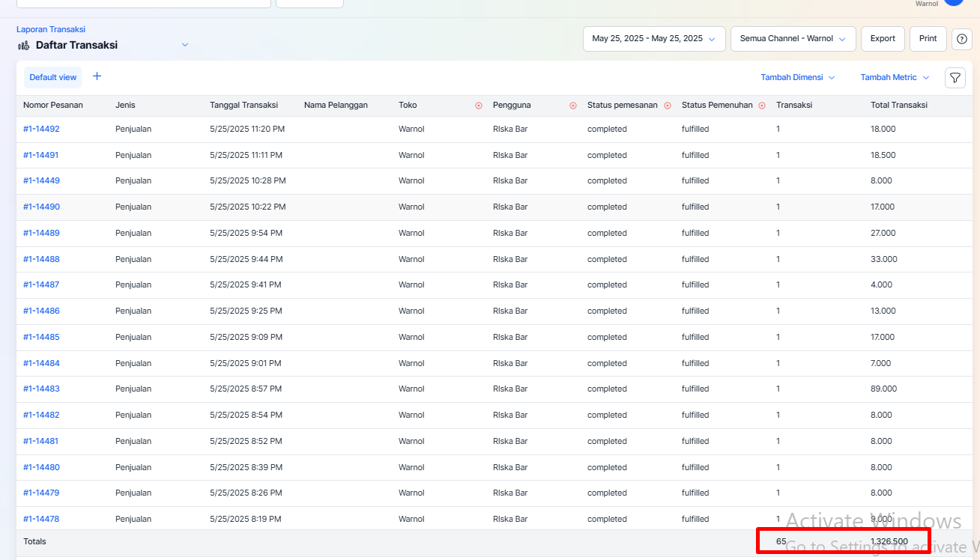
Task: Open the Tambah Dimensi dropdown
Action: point(798,78)
